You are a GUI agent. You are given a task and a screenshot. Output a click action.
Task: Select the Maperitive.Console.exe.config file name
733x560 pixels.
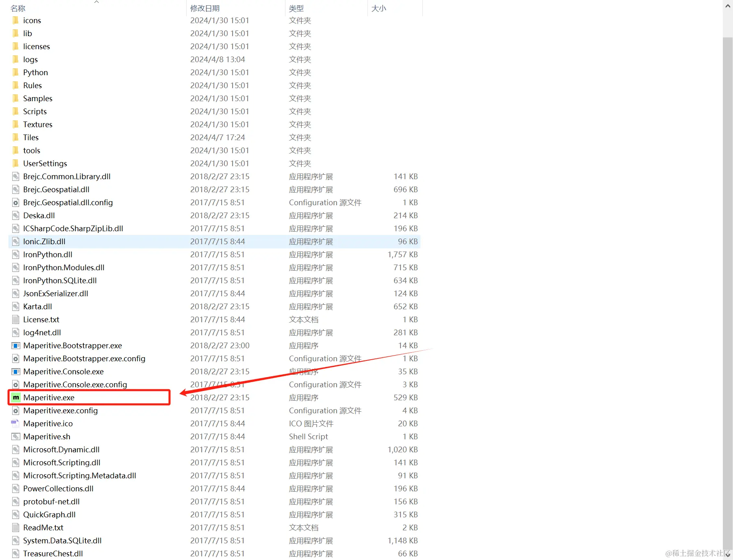point(75,384)
